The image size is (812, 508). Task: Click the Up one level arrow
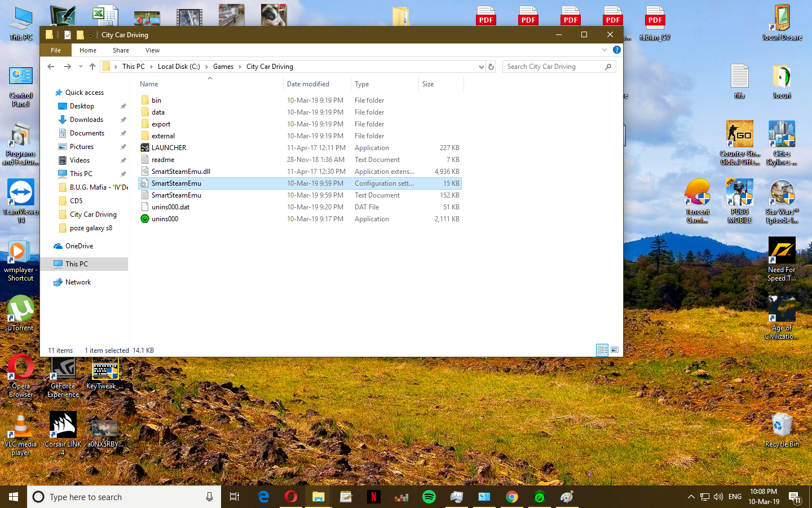tap(92, 67)
